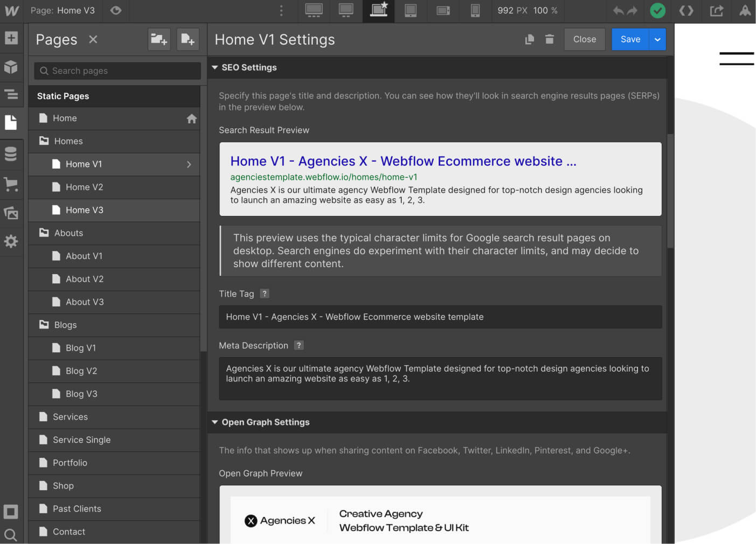This screenshot has height=544, width=756.
Task: Open the Navigator panel
Action: (11, 95)
